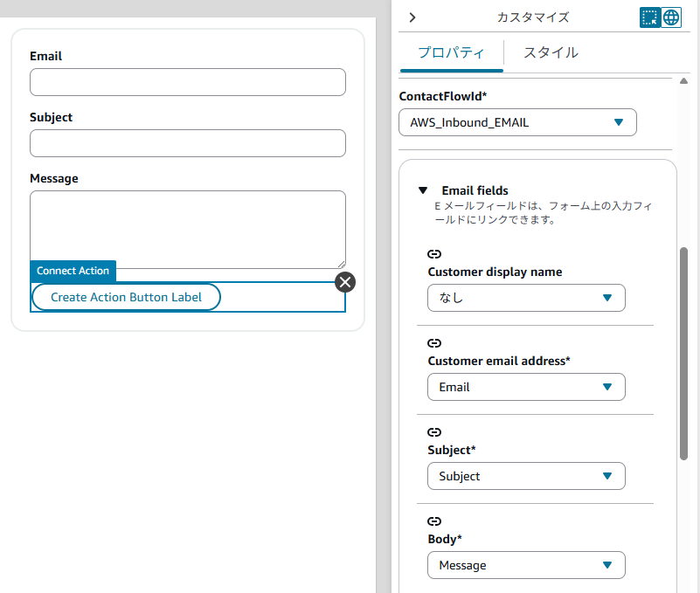This screenshot has width=700, height=593.
Task: Click link icon above Body field
Action: tap(434, 521)
